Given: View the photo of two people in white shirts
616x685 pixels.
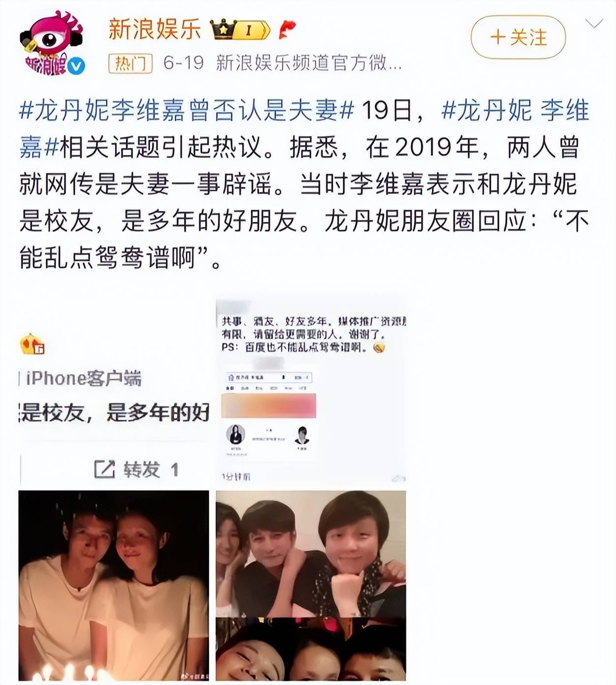Looking at the screenshot, I should click(114, 586).
